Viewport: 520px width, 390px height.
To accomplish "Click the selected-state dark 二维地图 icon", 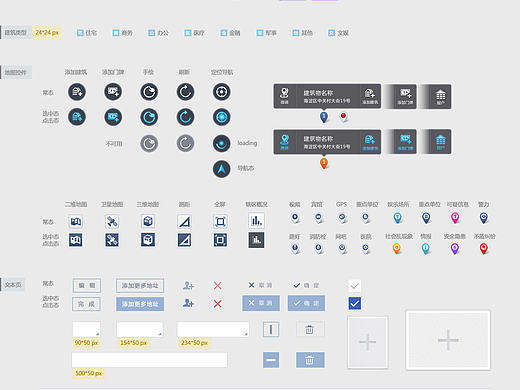I will (x=76, y=240).
